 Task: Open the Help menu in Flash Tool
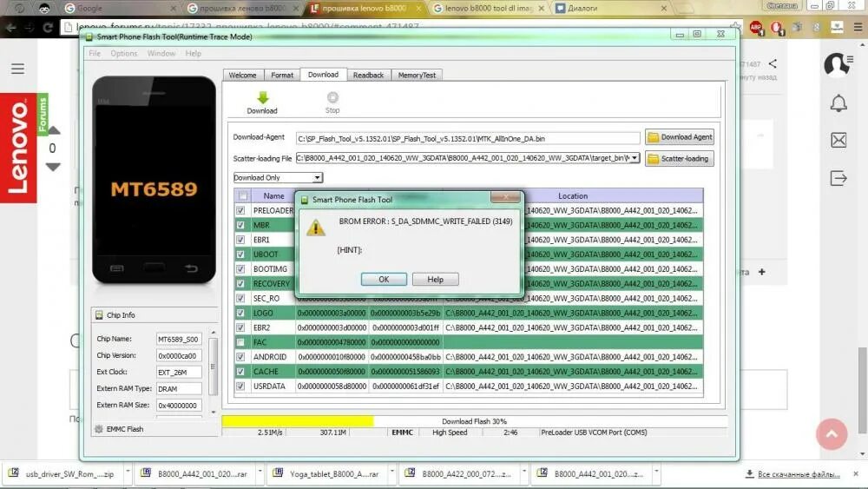[194, 53]
